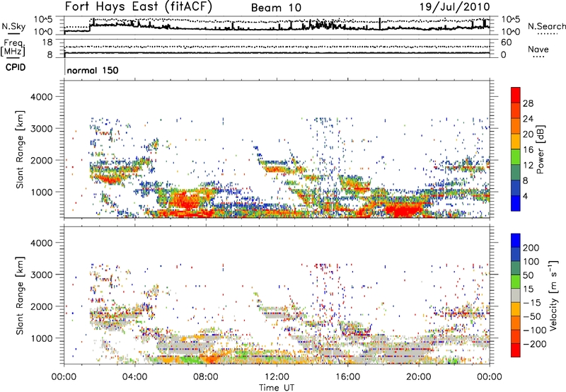Select the 'Freq. [MHz]' axis label
The height and width of the screenshot is (392, 566).
[13, 48]
